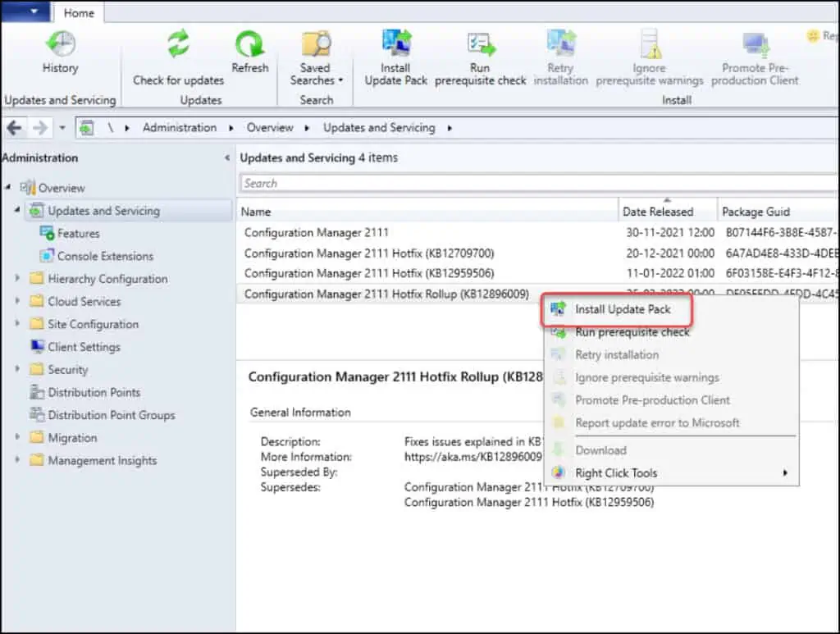The width and height of the screenshot is (840, 634).
Task: Open the History ribbon icon
Action: click(60, 44)
